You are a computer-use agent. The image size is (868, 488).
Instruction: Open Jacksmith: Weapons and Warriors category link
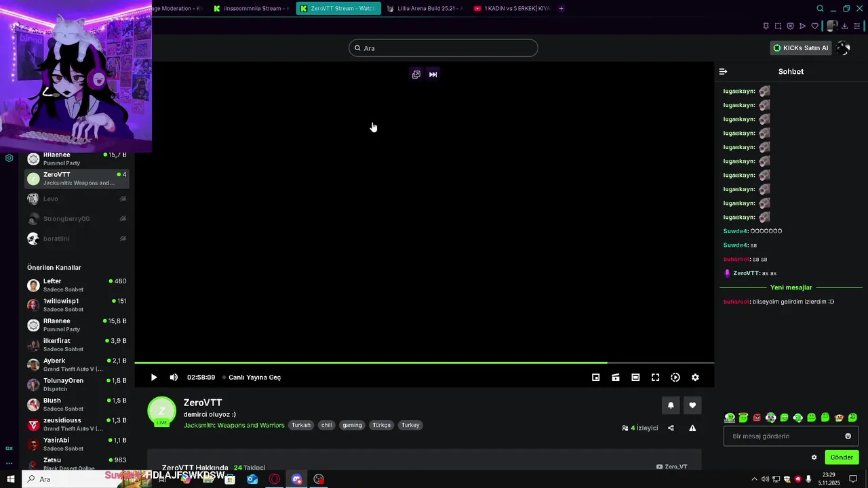(234, 425)
